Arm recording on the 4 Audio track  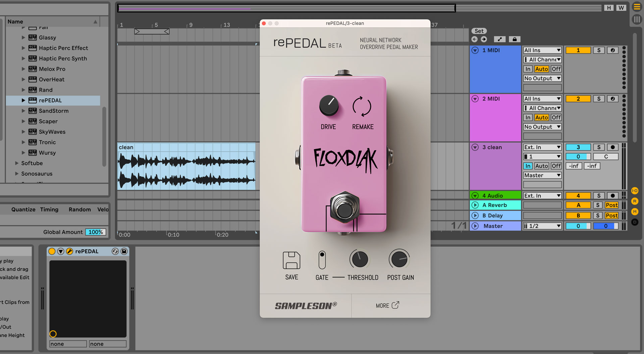(613, 195)
